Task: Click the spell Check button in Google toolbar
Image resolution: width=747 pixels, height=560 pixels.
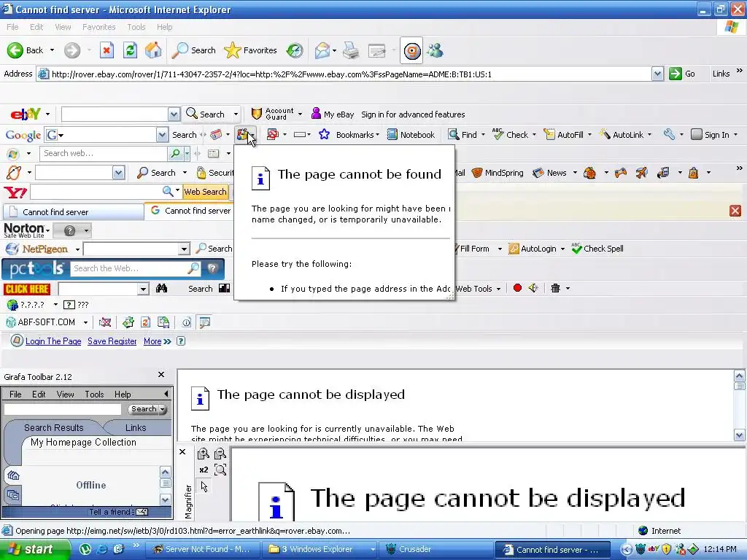Action: tap(511, 135)
